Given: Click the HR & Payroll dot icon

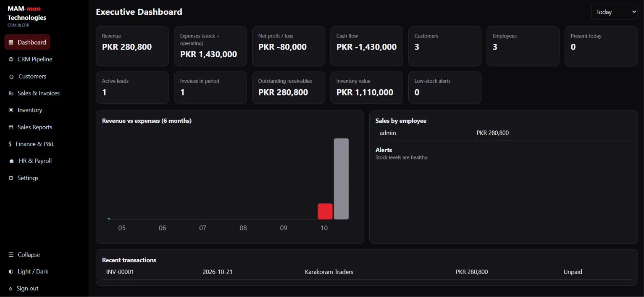Looking at the screenshot, I should tap(11, 161).
